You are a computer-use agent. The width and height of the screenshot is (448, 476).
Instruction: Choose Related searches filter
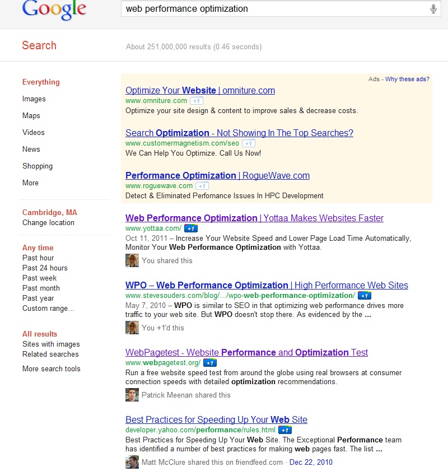click(x=50, y=354)
